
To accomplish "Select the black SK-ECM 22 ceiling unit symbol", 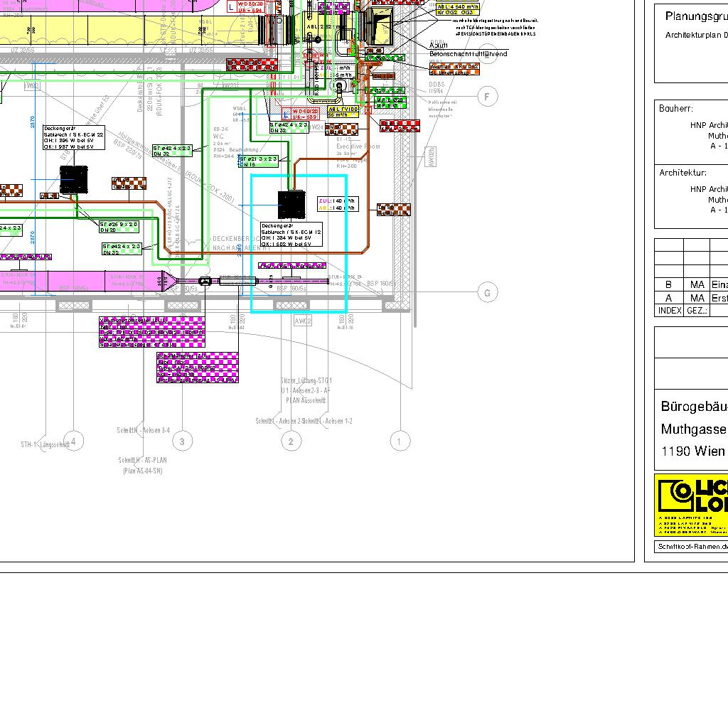I will 73,180.
